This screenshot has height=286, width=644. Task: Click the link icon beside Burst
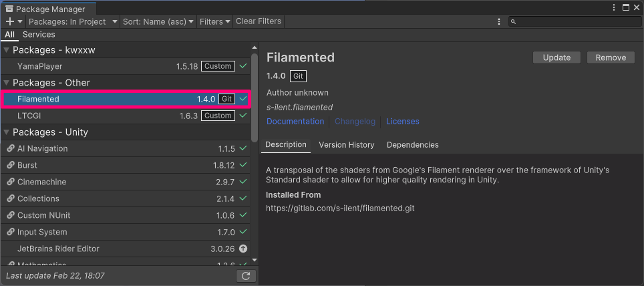coord(11,165)
